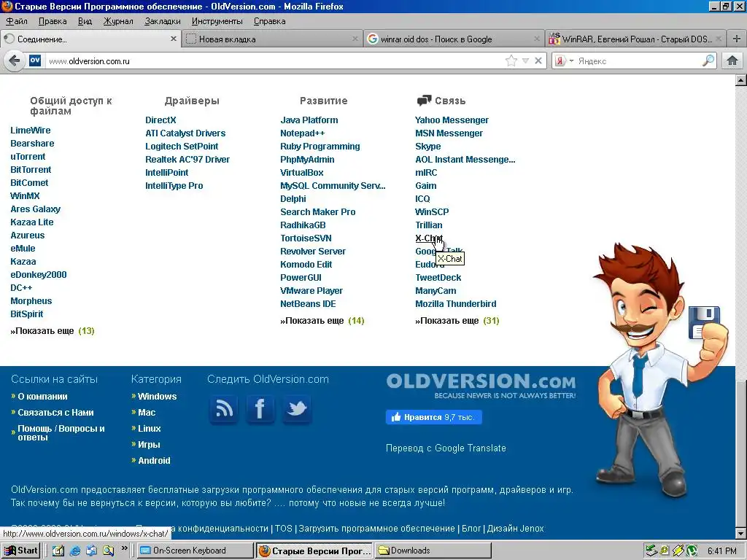Image resolution: width=747 pixels, height=560 pixels.
Task: Expand the quick launch chevron
Action: tap(124, 548)
